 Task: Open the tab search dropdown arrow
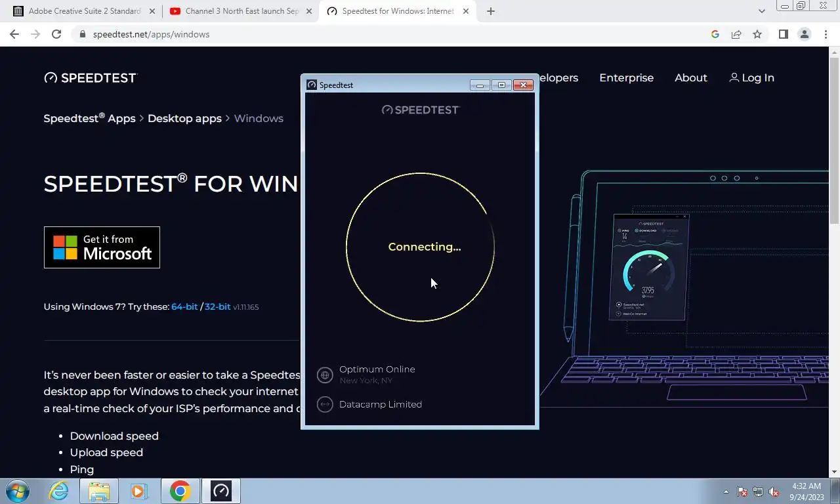[x=761, y=11]
